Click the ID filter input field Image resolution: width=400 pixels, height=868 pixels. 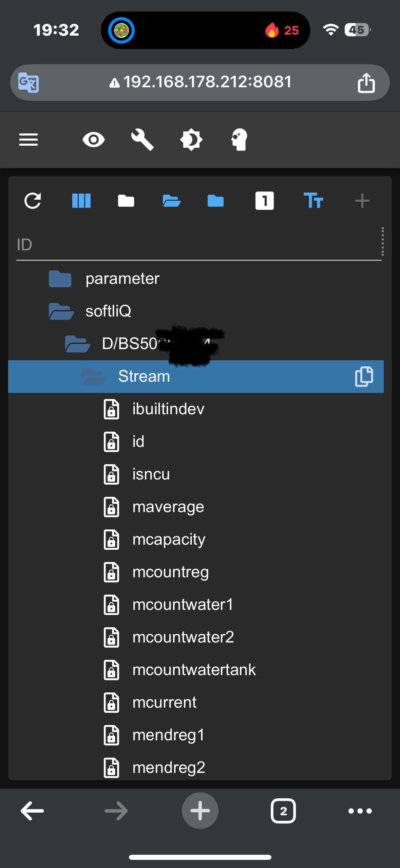[197, 245]
